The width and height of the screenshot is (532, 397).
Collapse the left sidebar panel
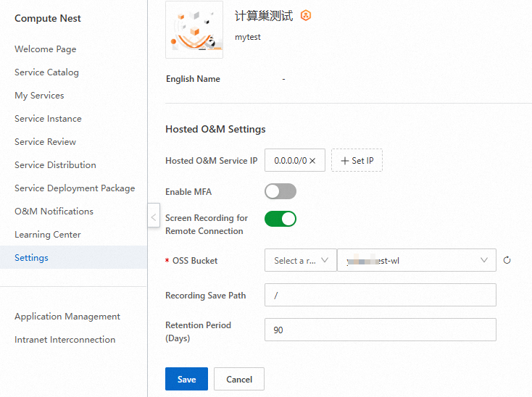click(x=153, y=216)
